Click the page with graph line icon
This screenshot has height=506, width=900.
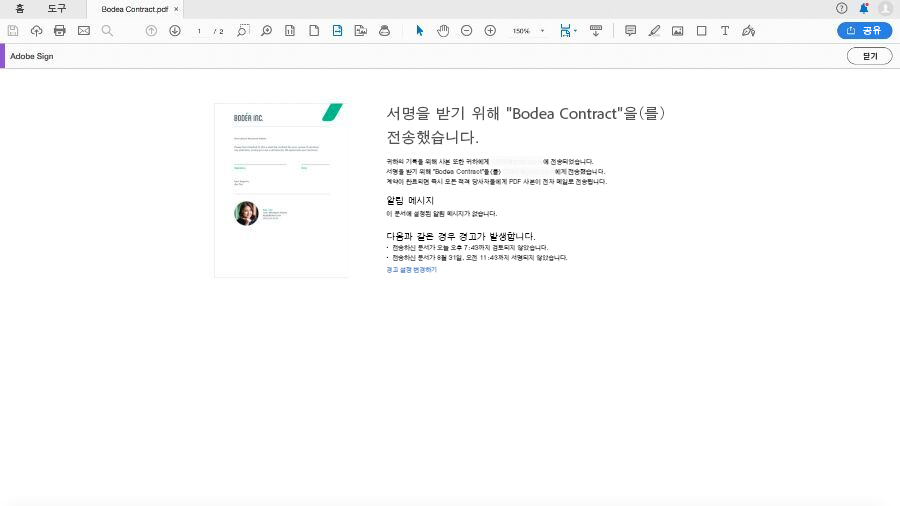[x=360, y=31]
